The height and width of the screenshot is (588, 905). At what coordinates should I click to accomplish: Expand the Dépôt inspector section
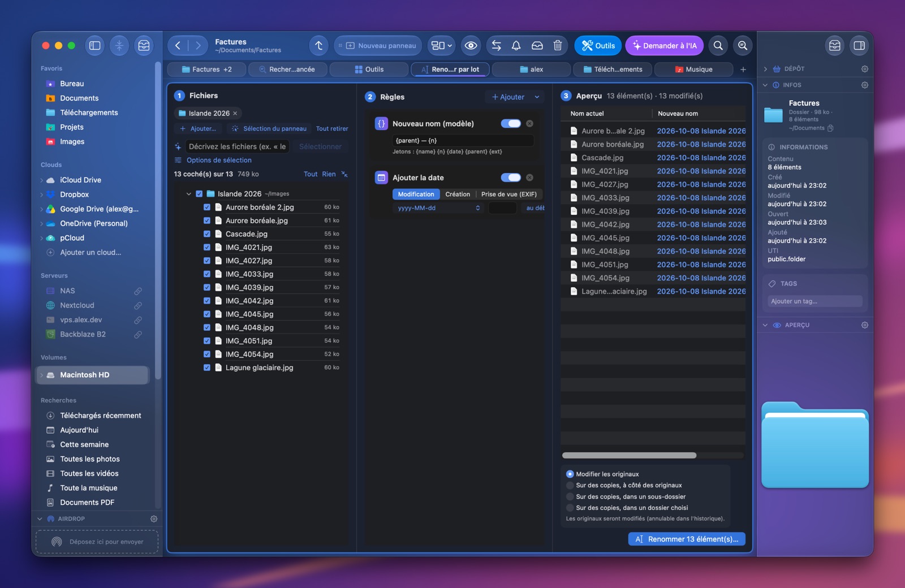tap(765, 69)
